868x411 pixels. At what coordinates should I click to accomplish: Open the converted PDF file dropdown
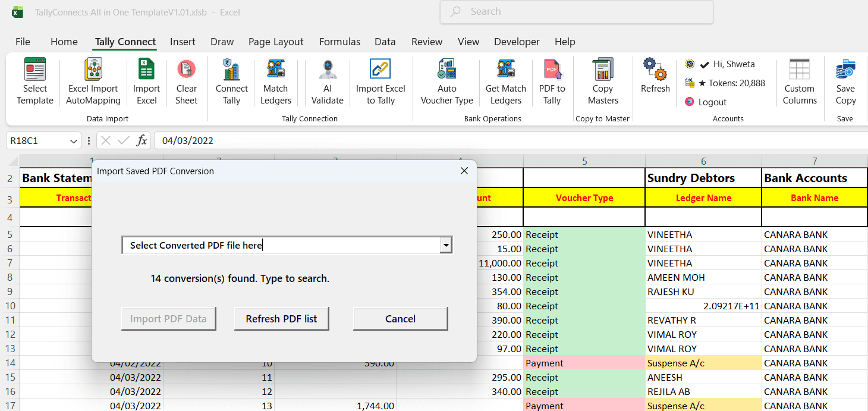click(x=445, y=244)
